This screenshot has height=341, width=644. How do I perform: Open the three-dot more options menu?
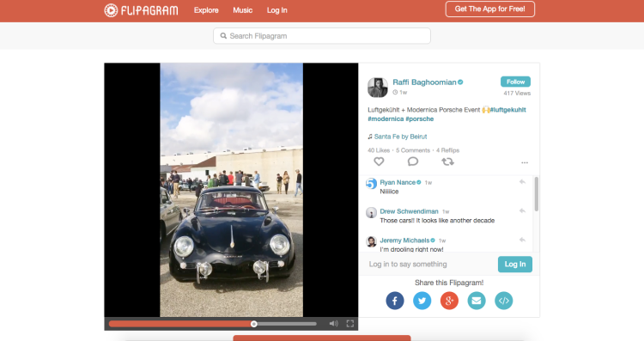525,162
